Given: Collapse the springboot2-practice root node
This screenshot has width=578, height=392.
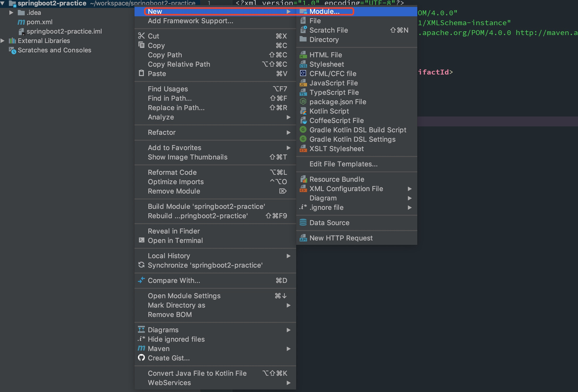Looking at the screenshot, I should (x=2, y=3).
